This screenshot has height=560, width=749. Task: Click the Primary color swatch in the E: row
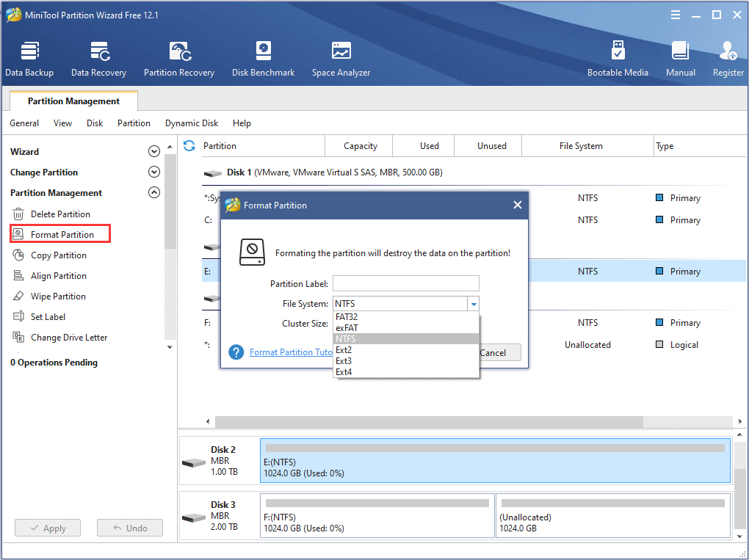tap(659, 271)
